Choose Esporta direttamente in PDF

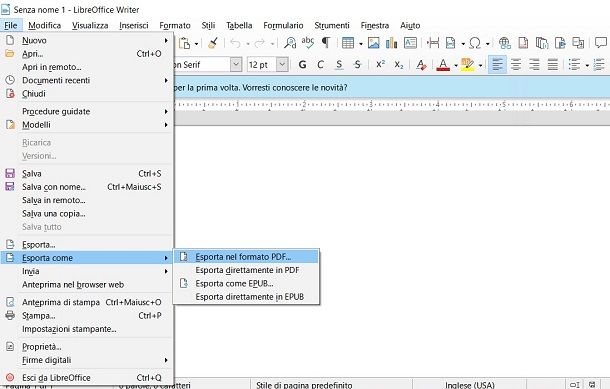[x=246, y=270]
